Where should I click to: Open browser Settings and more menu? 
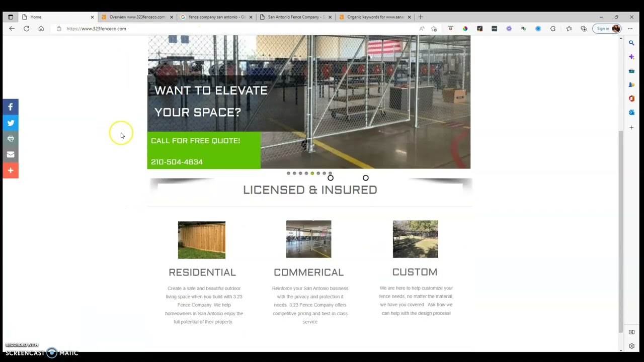pos(630,29)
